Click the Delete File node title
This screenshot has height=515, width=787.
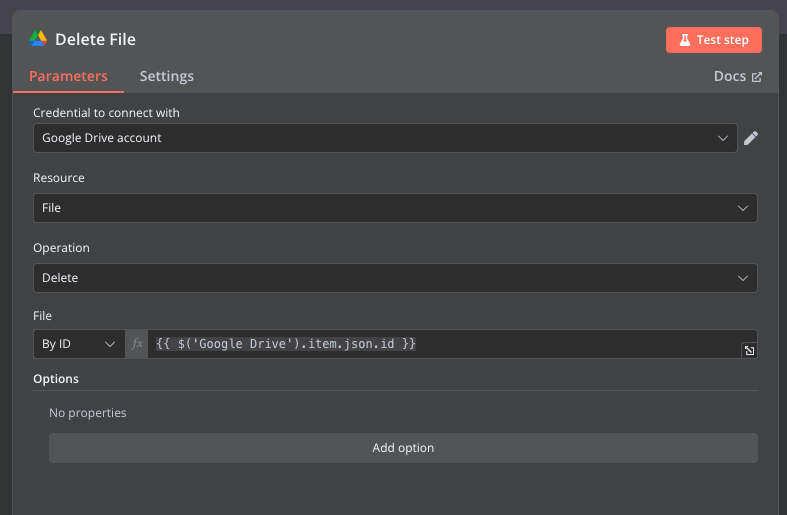(x=95, y=40)
